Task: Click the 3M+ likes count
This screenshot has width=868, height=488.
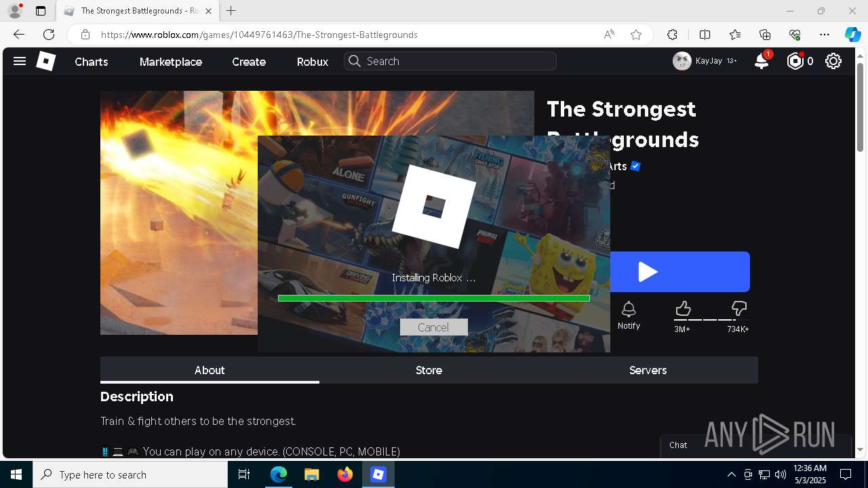Action: tap(682, 329)
